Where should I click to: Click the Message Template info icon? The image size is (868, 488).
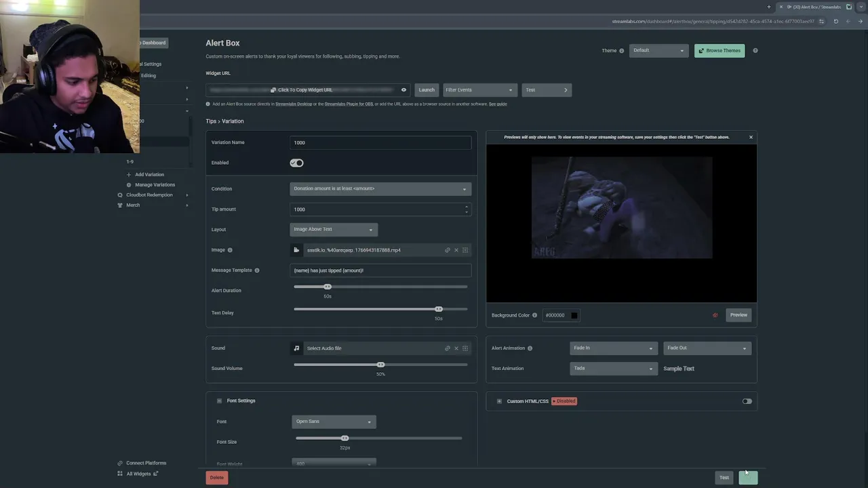click(257, 270)
